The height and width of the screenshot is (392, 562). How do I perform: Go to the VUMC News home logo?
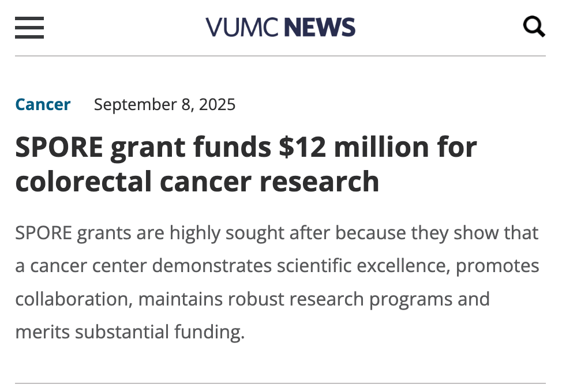click(x=280, y=27)
